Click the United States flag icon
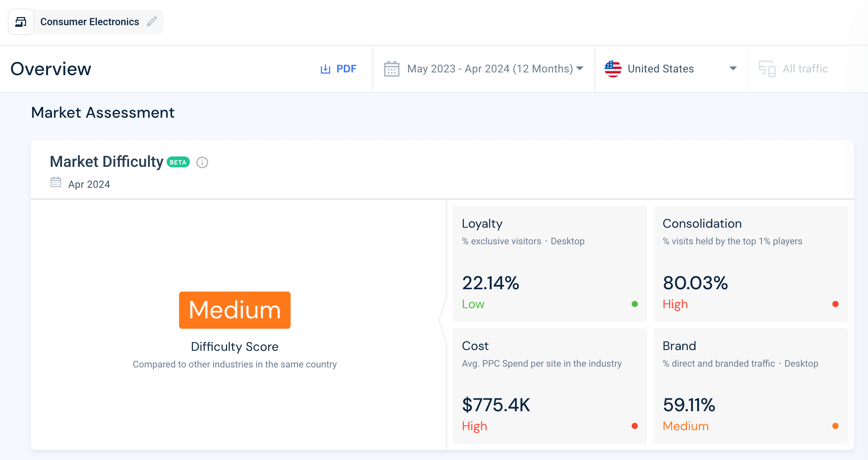868x460 pixels. (613, 69)
